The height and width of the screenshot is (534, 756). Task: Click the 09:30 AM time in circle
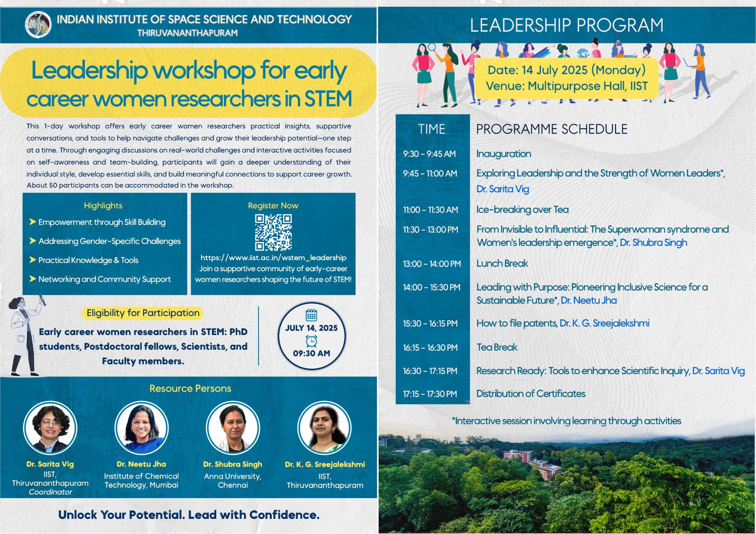pyautogui.click(x=311, y=353)
